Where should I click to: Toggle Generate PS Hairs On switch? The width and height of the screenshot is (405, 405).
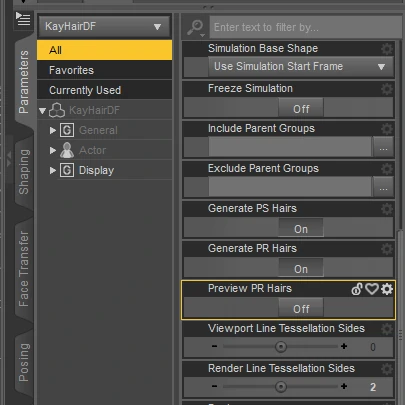(x=301, y=229)
